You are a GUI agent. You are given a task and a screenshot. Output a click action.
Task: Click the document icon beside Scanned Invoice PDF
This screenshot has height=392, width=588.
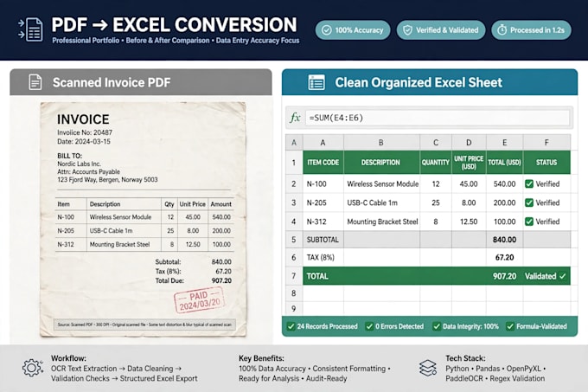click(35, 82)
